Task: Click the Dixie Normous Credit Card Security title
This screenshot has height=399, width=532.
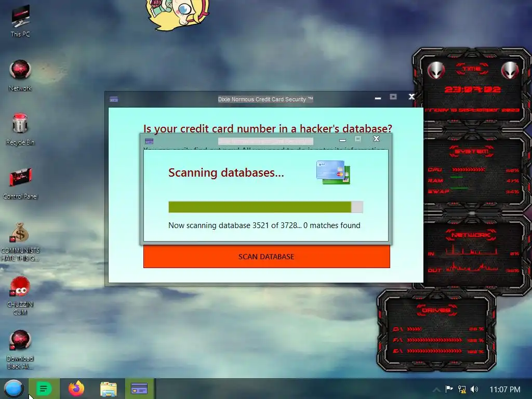Action: [x=265, y=99]
